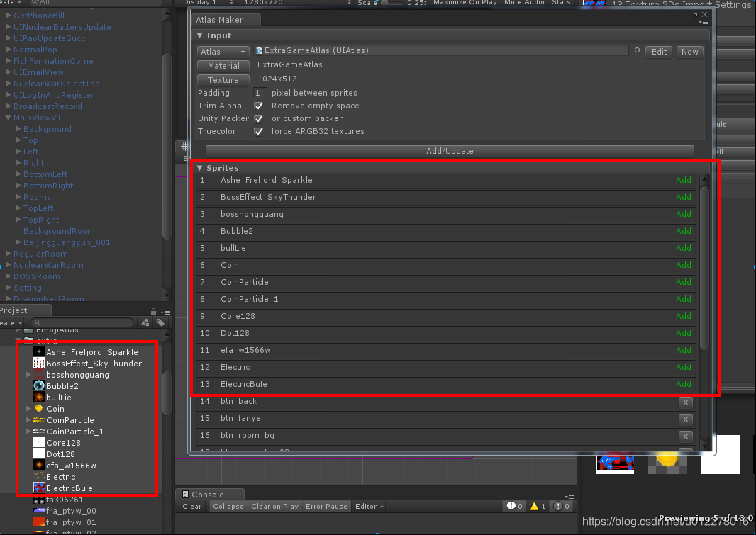Open the Atlas selection dropdown
Image resolution: width=756 pixels, height=535 pixels.
click(x=222, y=51)
